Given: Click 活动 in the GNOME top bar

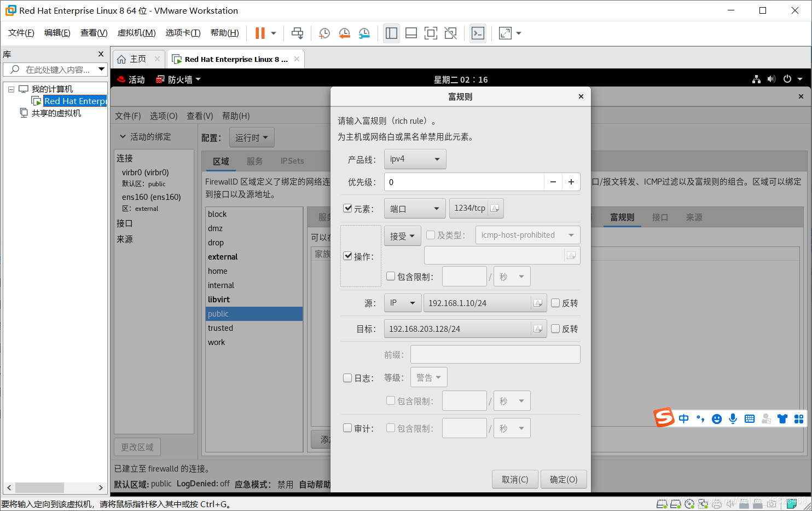Looking at the screenshot, I should 131,79.
